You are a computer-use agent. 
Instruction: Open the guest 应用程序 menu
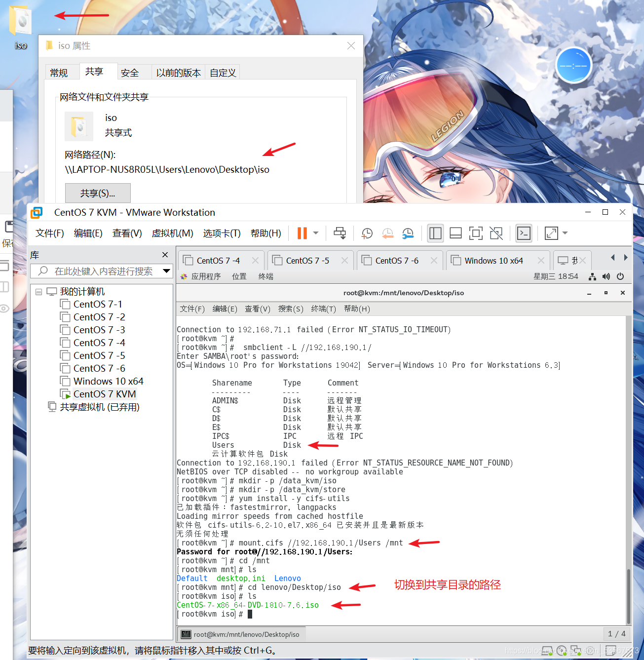pyautogui.click(x=201, y=276)
